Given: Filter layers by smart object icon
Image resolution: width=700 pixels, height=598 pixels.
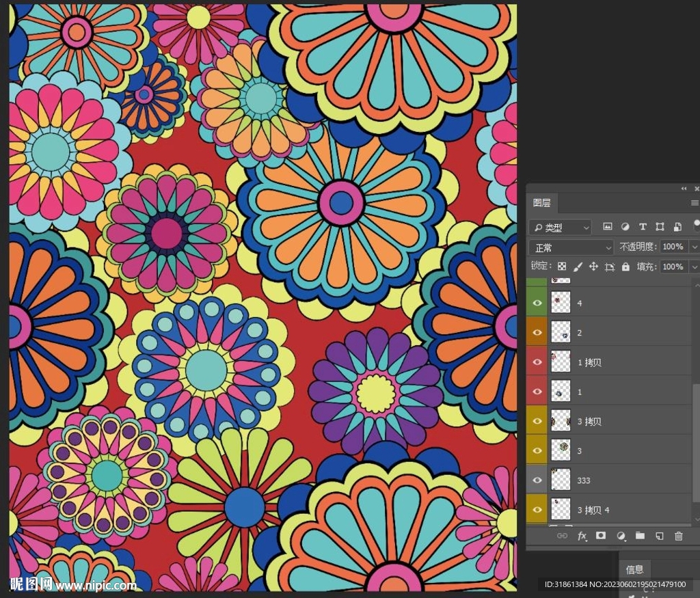Looking at the screenshot, I should (x=677, y=227).
